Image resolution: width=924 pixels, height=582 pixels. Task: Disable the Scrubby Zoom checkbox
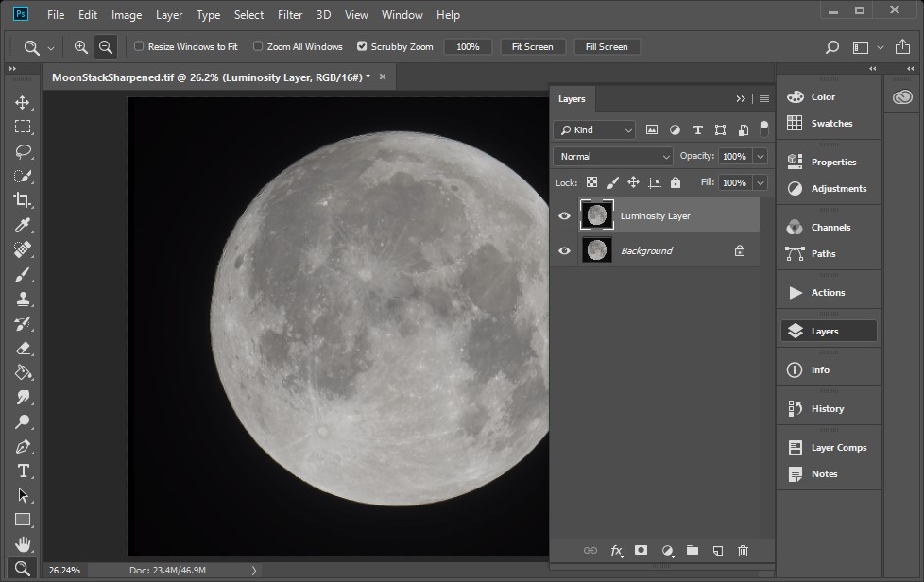point(362,46)
